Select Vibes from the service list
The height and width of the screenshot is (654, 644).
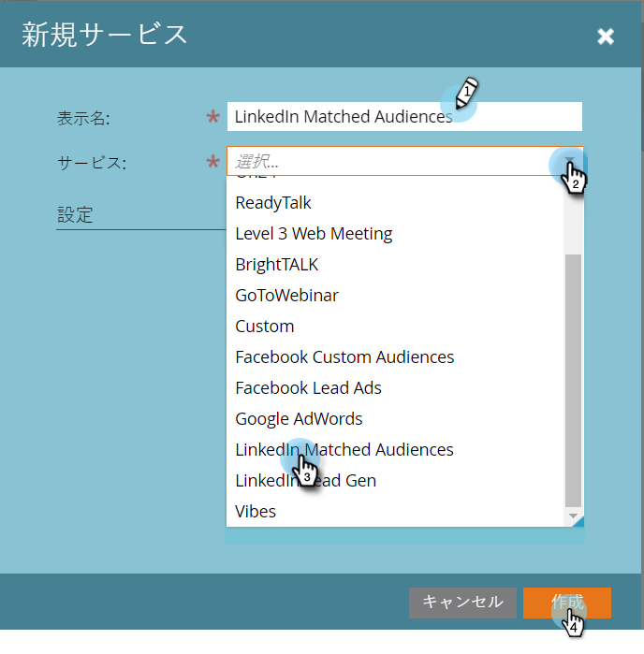[395, 512]
